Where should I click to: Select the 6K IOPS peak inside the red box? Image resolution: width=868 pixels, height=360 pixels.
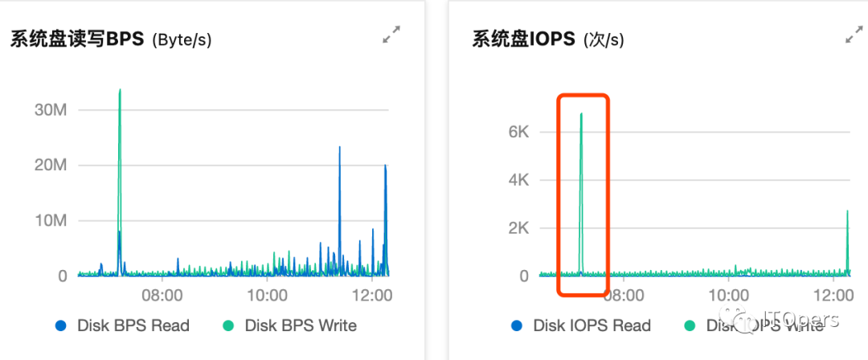[x=581, y=115]
